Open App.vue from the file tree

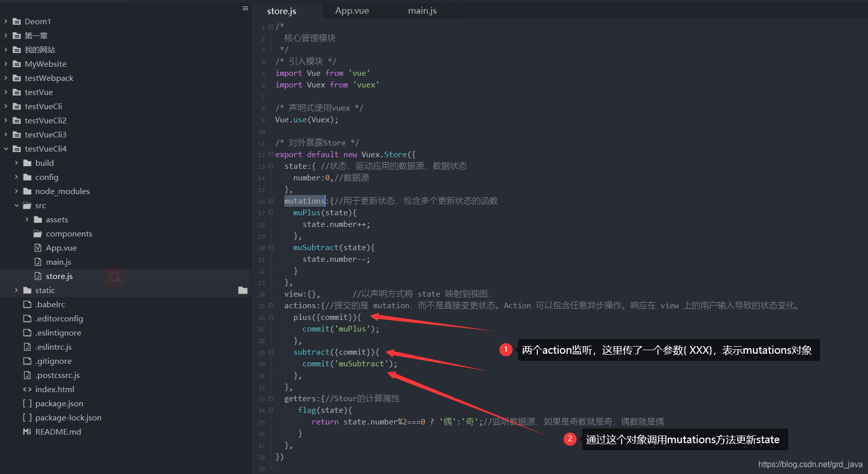click(61, 248)
